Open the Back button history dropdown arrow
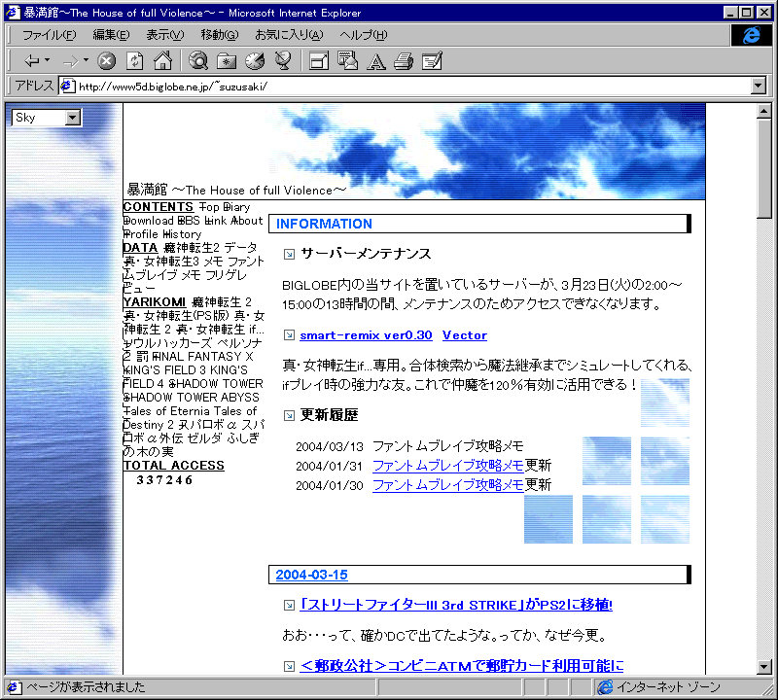 click(x=47, y=60)
